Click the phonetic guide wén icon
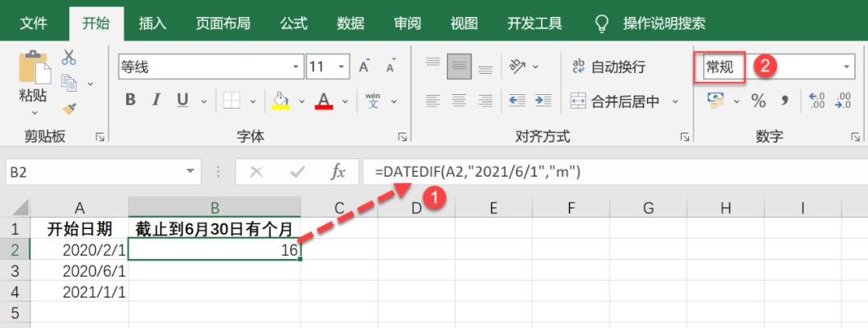The width and height of the screenshot is (868, 328). 373,100
